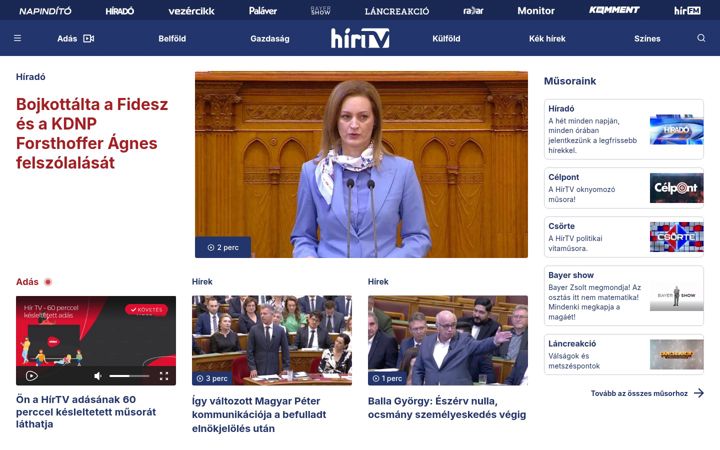The image size is (720, 450).
Task: Open the Csörte programme card
Action: click(x=624, y=237)
